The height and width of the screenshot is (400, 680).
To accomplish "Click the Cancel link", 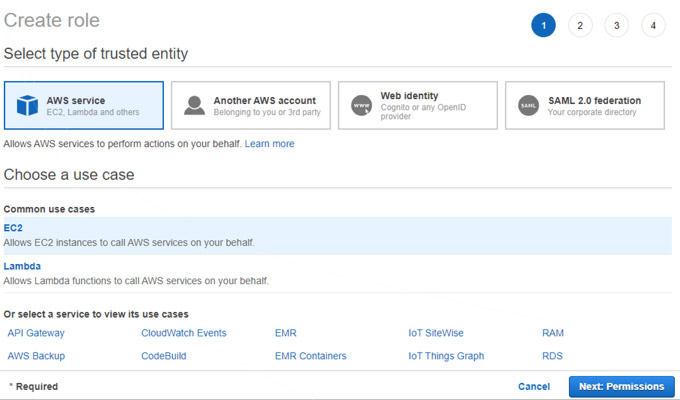I will point(534,387).
